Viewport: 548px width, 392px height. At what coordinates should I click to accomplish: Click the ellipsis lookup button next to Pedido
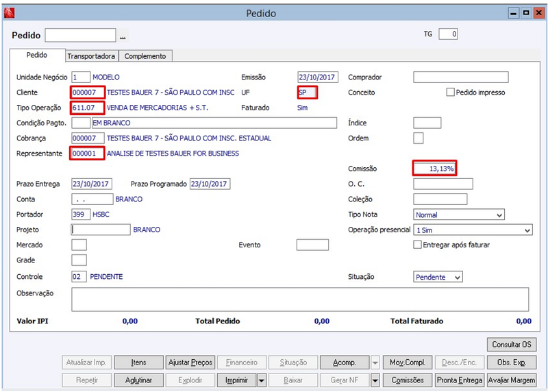123,36
